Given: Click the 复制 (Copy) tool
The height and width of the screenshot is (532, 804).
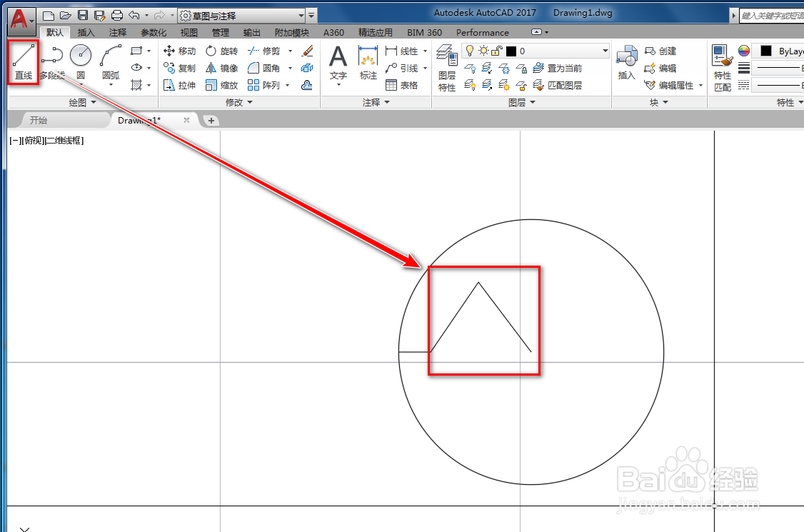Looking at the screenshot, I should (179, 68).
